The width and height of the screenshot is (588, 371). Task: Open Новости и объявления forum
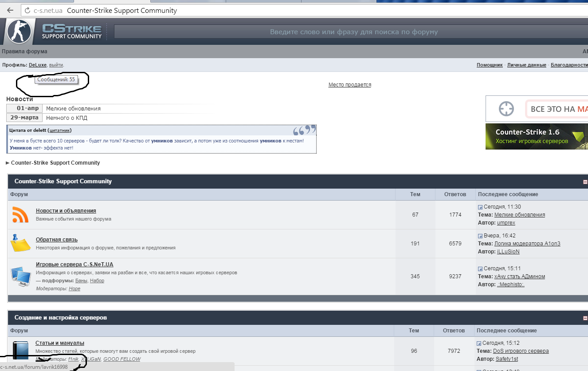[x=66, y=211]
